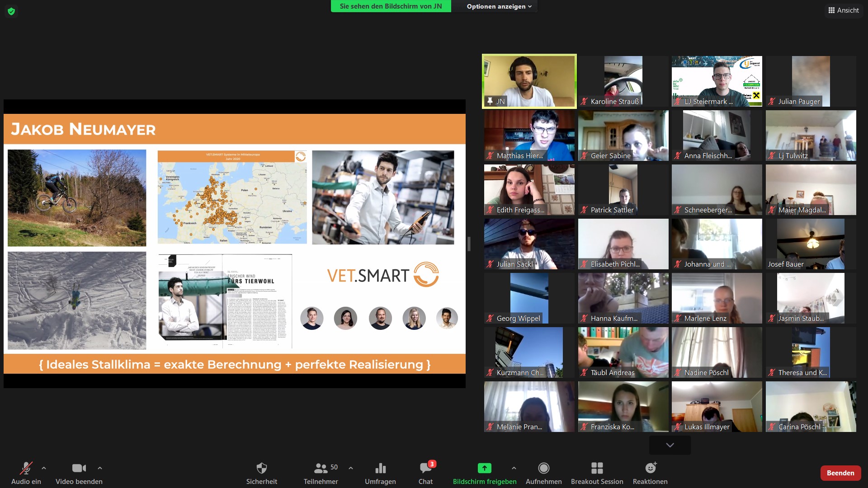Open the Teilnehmer participants panel

click(x=321, y=469)
